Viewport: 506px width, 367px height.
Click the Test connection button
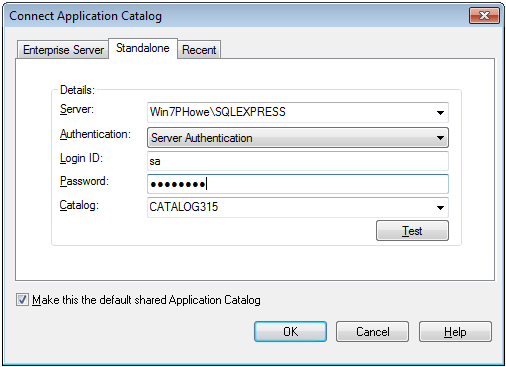(412, 231)
